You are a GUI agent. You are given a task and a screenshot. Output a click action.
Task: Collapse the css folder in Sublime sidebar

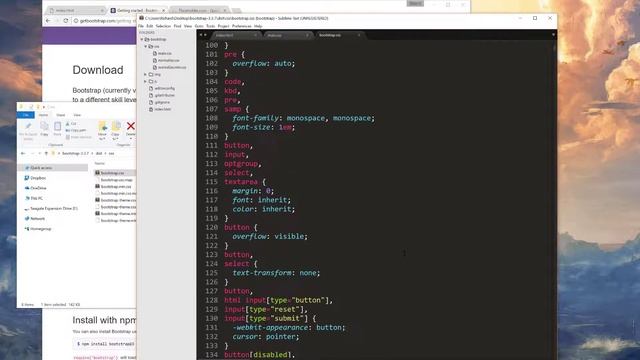tap(146, 46)
